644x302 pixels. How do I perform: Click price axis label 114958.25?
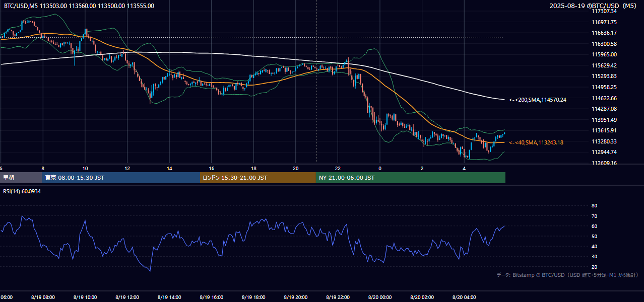604,87
